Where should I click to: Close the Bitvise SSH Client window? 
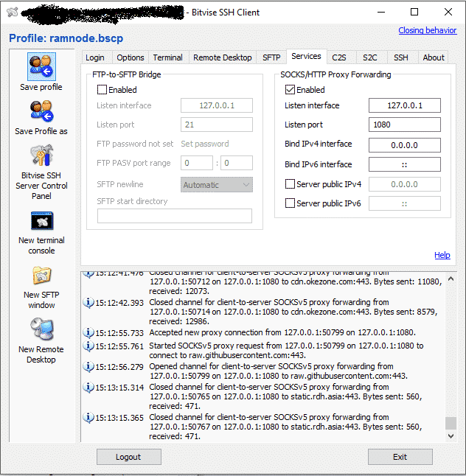pos(448,12)
